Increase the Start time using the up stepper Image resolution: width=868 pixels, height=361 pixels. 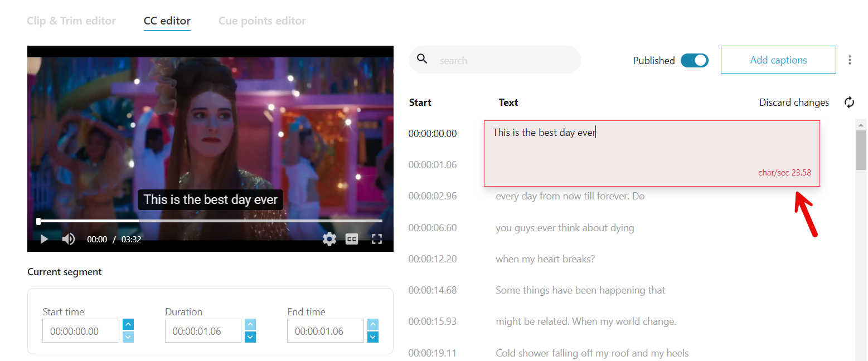pos(128,324)
